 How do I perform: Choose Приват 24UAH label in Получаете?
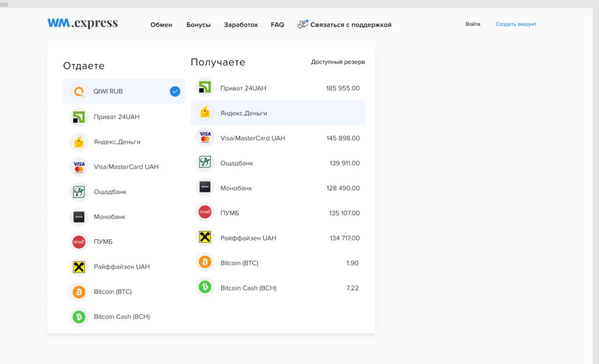tap(243, 88)
